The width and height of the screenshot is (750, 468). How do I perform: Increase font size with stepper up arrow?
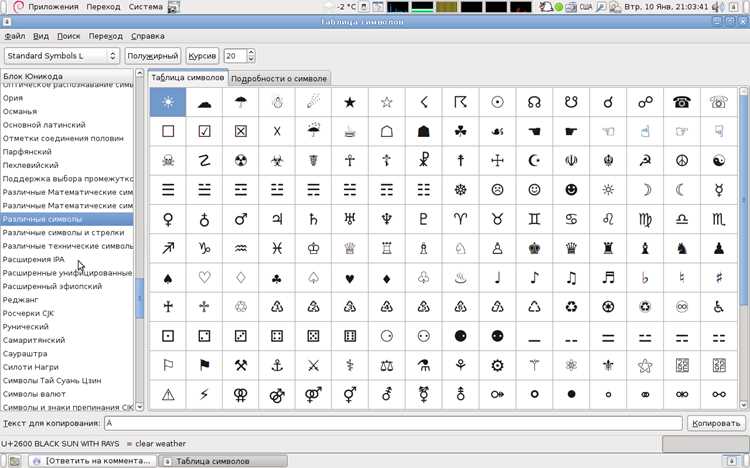251,52
